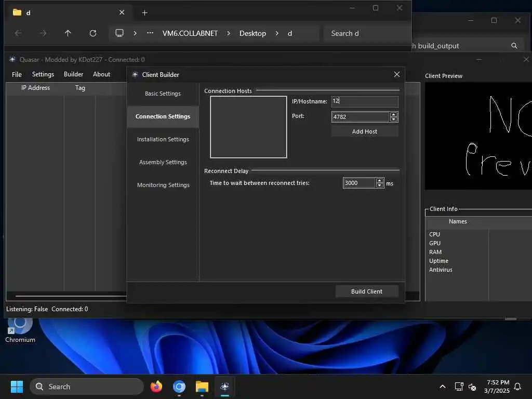Open the File menu in Quasar

[x=17, y=74]
